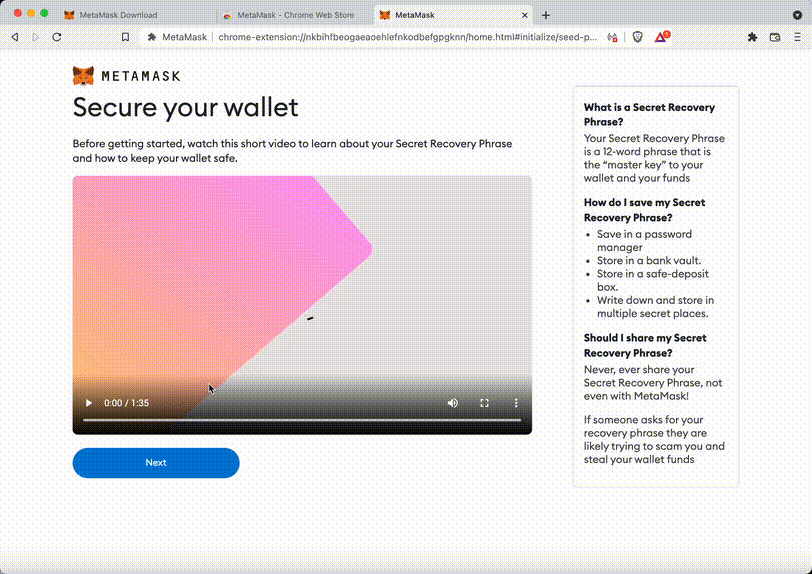Click the address bar URL
This screenshot has height=574, width=812.
(x=408, y=37)
